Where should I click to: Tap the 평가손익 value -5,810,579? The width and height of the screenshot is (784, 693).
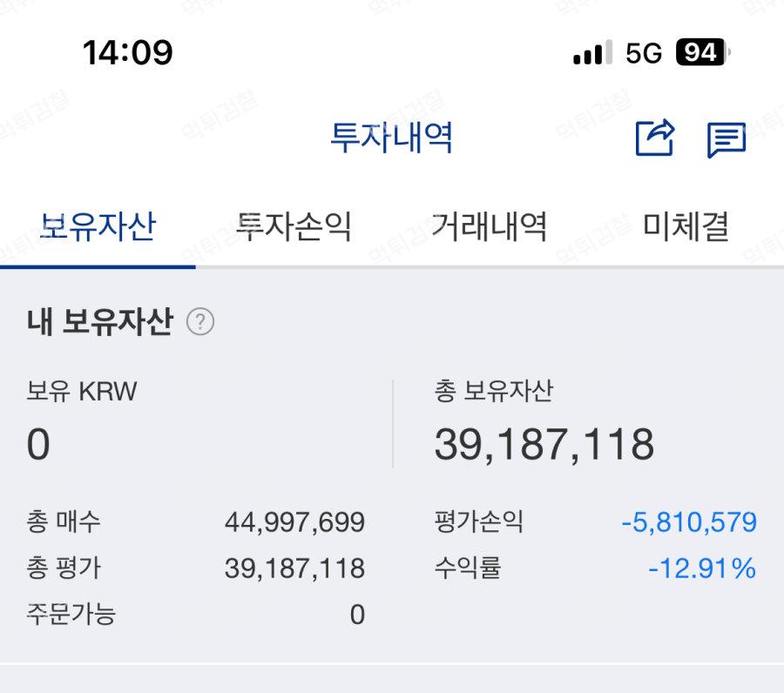(688, 522)
